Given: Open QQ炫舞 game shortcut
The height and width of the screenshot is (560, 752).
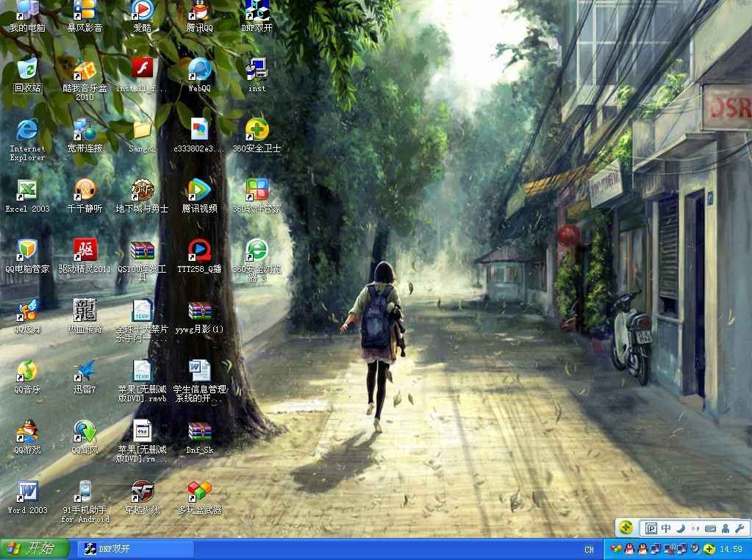Looking at the screenshot, I should (27, 317).
